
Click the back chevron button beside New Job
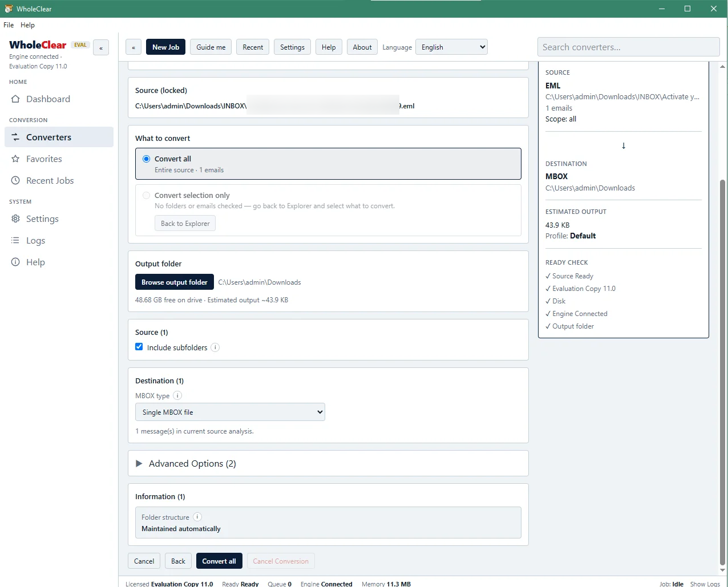click(134, 47)
